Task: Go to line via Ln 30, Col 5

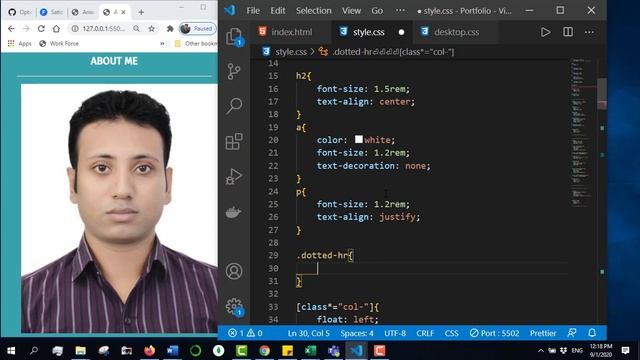Action: point(308,333)
